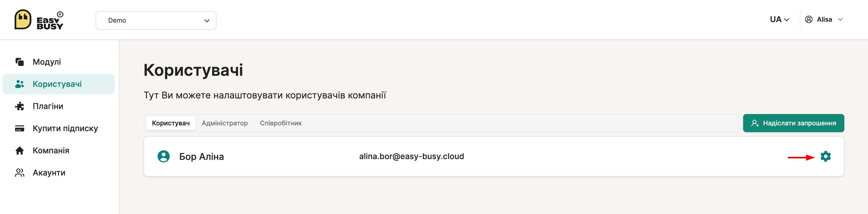The width and height of the screenshot is (868, 214).
Task: Open Користувачі in the sidebar
Action: pyautogui.click(x=57, y=84)
